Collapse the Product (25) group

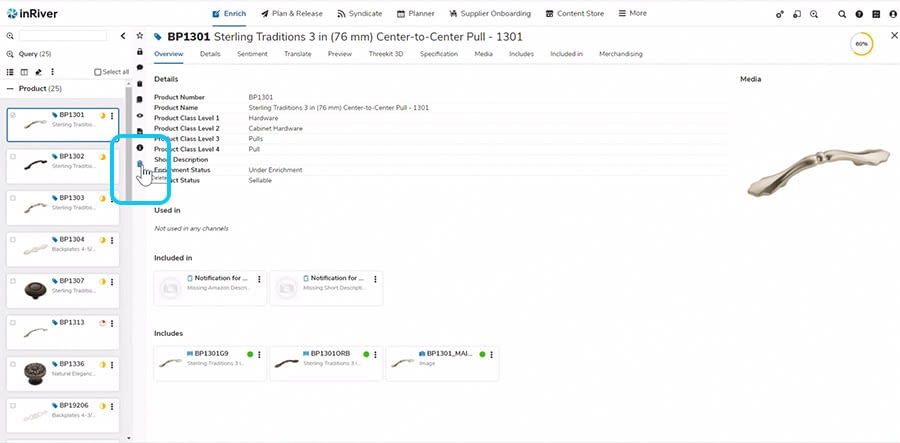coord(10,89)
